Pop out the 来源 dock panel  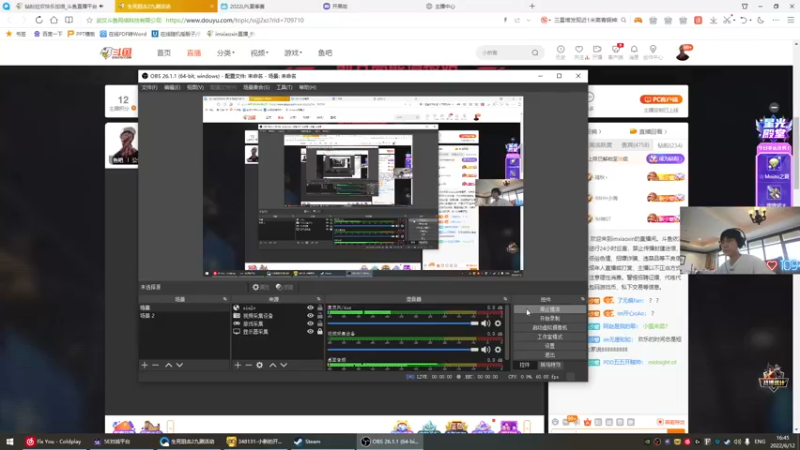tap(318, 299)
